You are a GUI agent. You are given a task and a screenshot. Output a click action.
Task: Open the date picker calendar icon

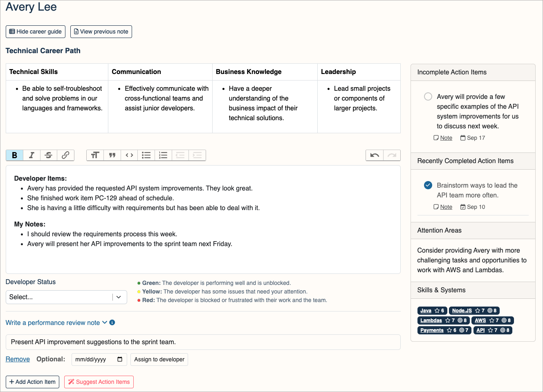click(120, 359)
